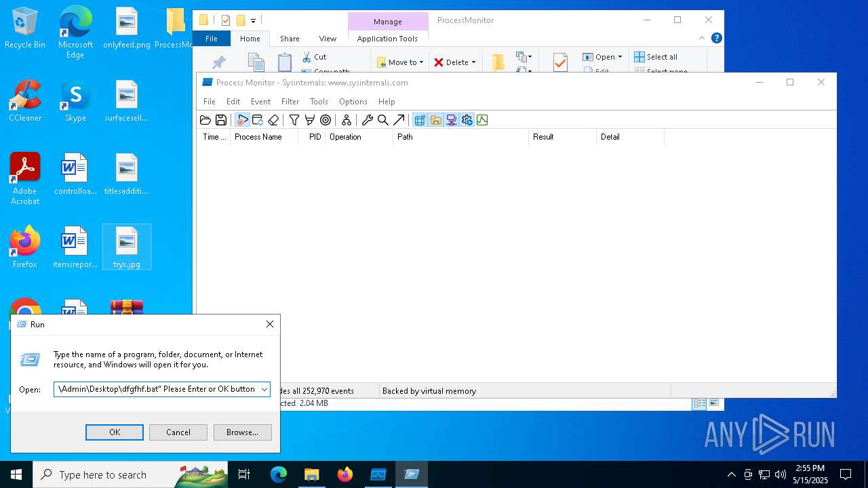Click the Detail column header
The image size is (868, 488).
630,137
